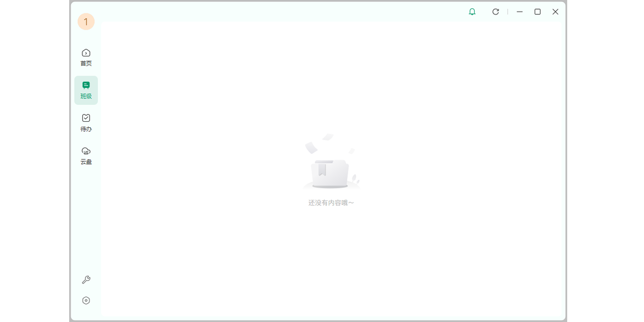This screenshot has height=322, width=644.
Task: Switch to the 首页 section
Action: (x=85, y=57)
